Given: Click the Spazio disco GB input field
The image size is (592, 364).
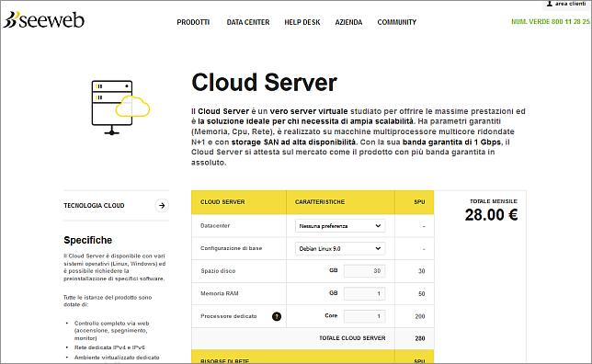Looking at the screenshot, I should 364,271.
